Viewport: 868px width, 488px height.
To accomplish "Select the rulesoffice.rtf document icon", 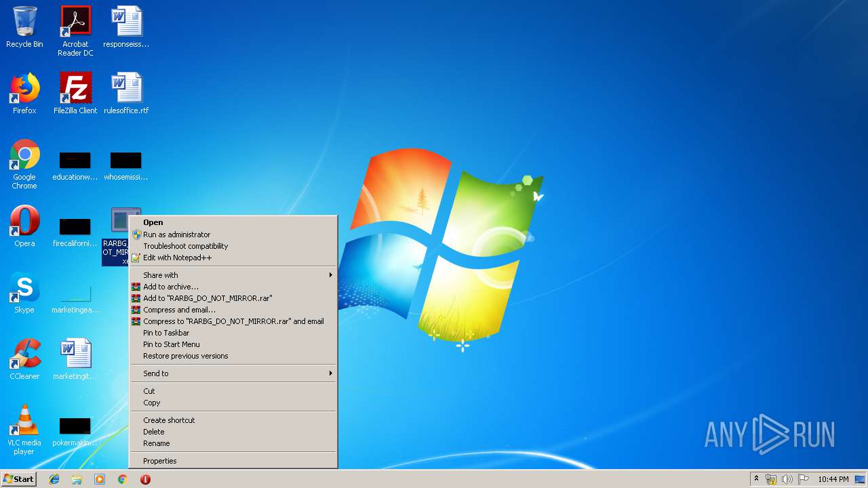I will [126, 94].
